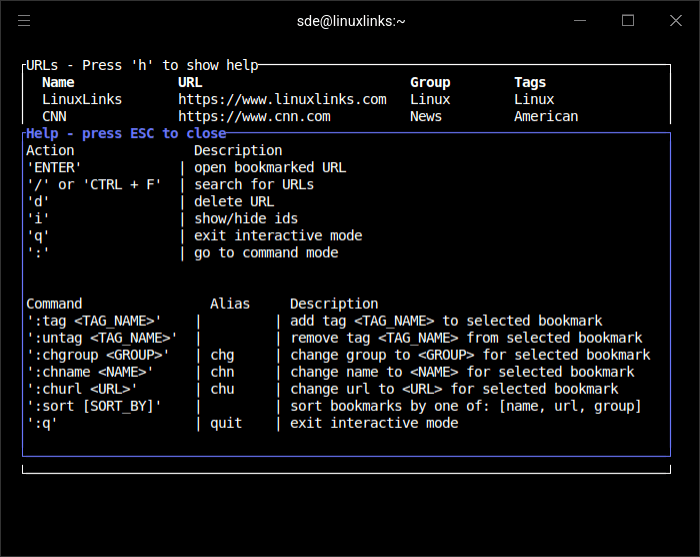Click 'open bookmarked URL' description
The height and width of the screenshot is (557, 700).
270,167
